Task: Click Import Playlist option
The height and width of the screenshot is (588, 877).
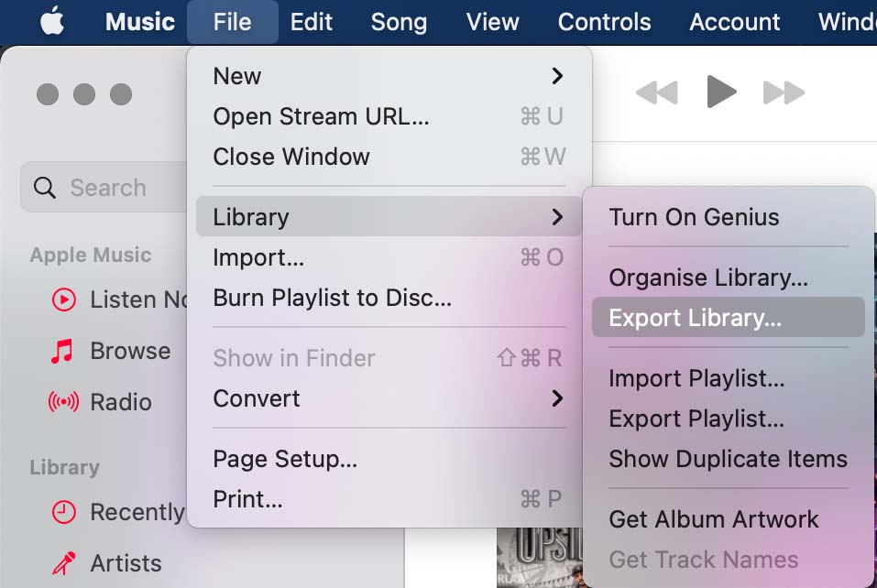Action: (696, 378)
